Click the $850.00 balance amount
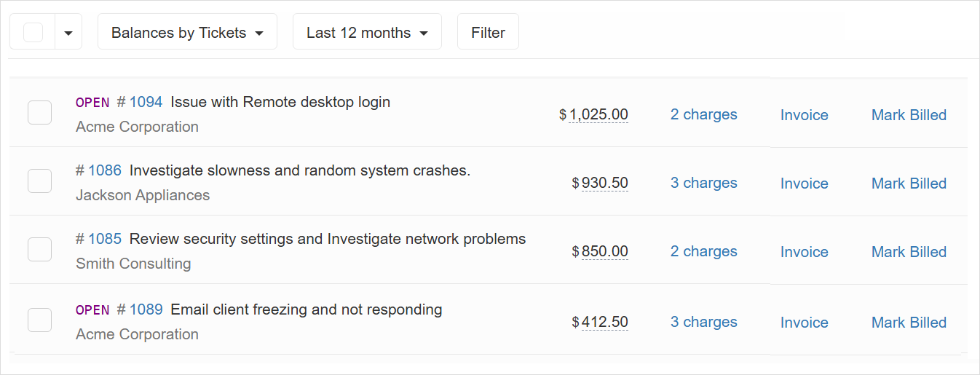The image size is (980, 375). point(604,251)
